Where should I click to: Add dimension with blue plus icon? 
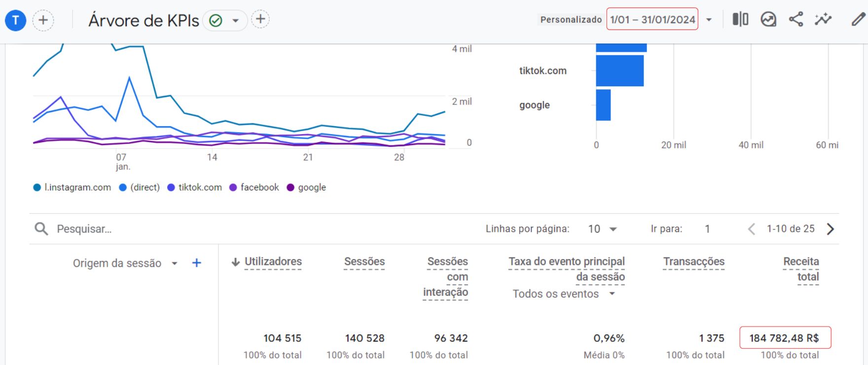[196, 263]
